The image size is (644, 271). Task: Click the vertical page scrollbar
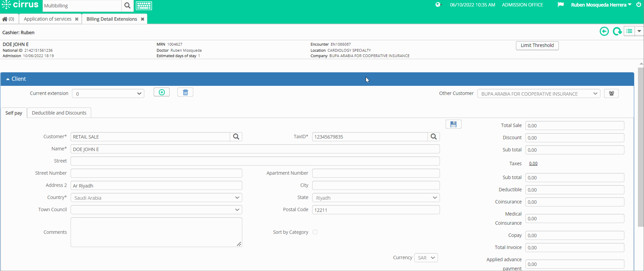641,147
